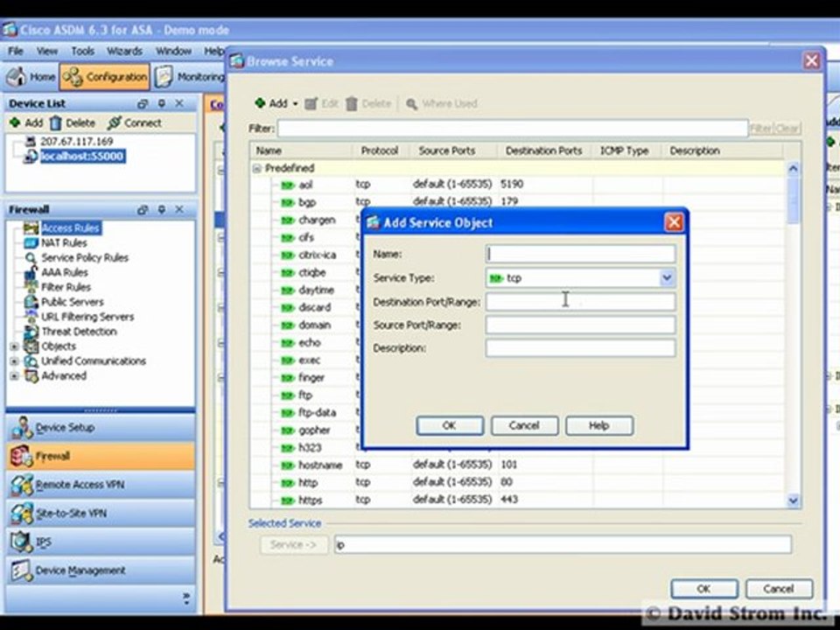
Task: Open the Configuration toolbar button
Action: coord(104,77)
